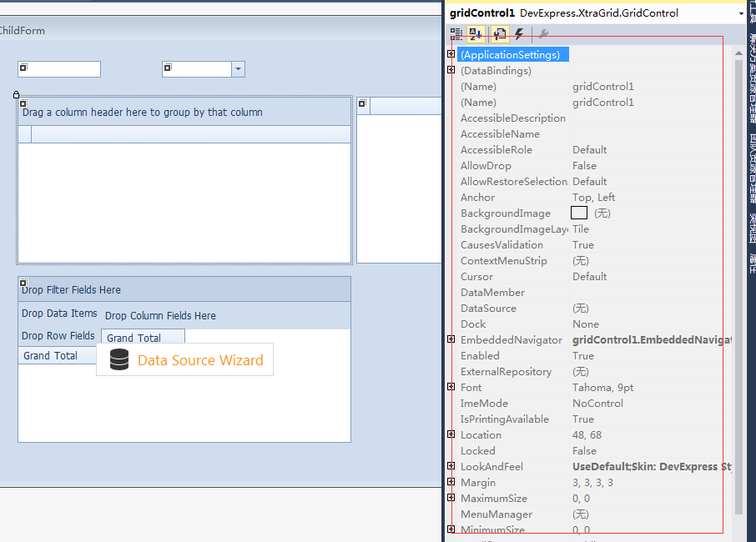Image resolution: width=756 pixels, height=542 pixels.
Task: Click the text box on the form
Action: pos(63,69)
